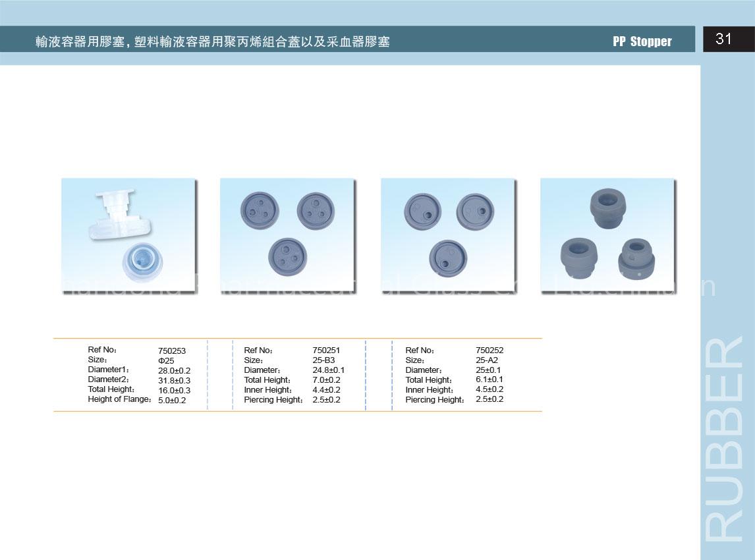Open the three-hole grey stopper photo

tap(287, 235)
